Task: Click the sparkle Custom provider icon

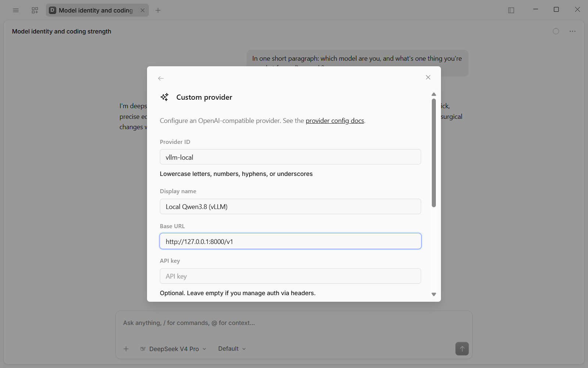Action: tap(165, 97)
